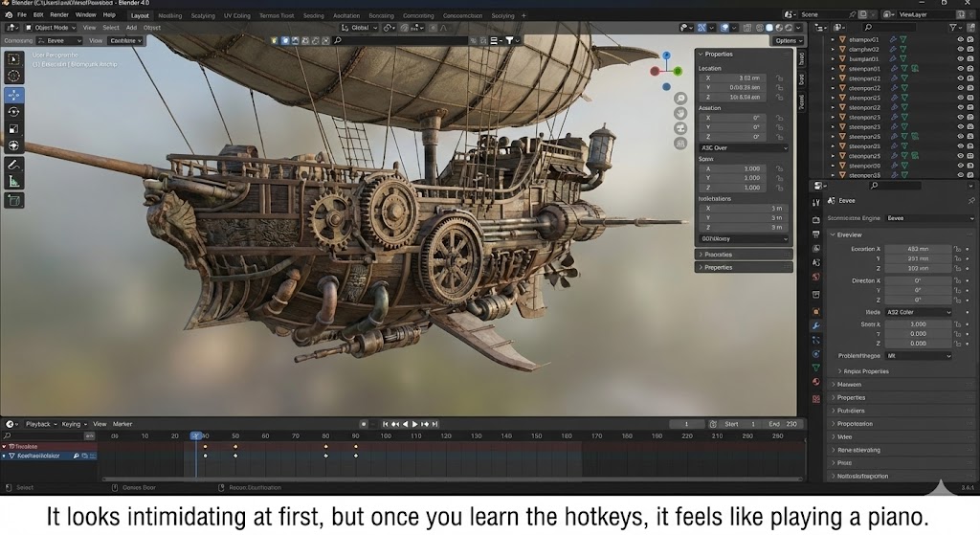Open the Render menu

(x=58, y=15)
